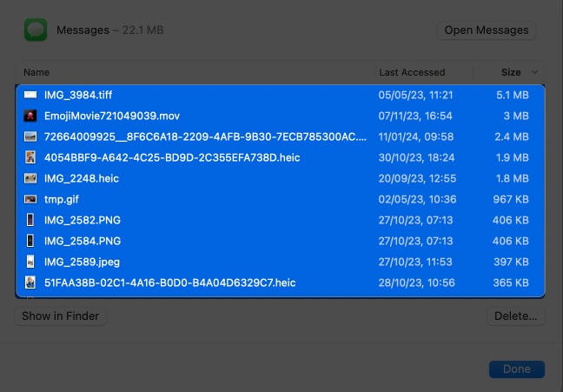
Task: Click thumbnail icon of IMG_2582.PNG
Action: tap(30, 220)
